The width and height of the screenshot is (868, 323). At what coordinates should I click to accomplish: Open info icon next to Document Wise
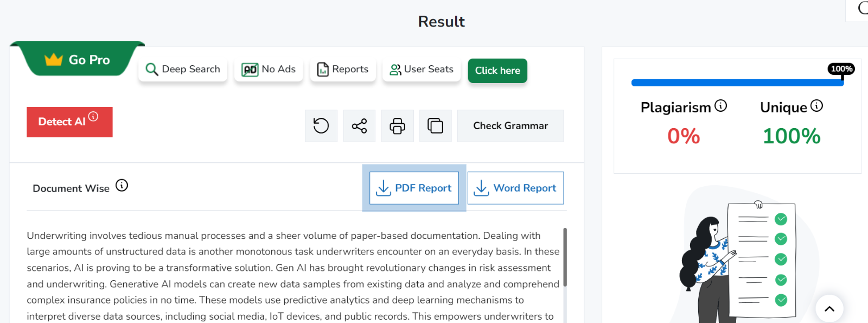[x=122, y=186]
